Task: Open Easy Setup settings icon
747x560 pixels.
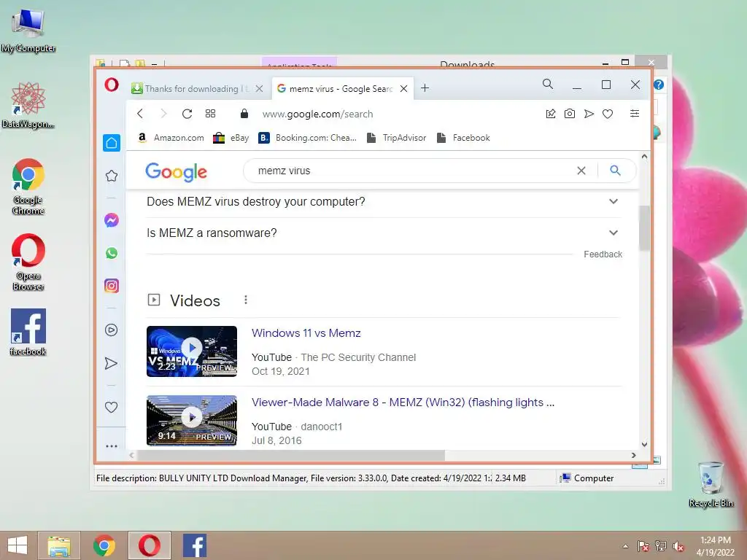Action: (635, 113)
